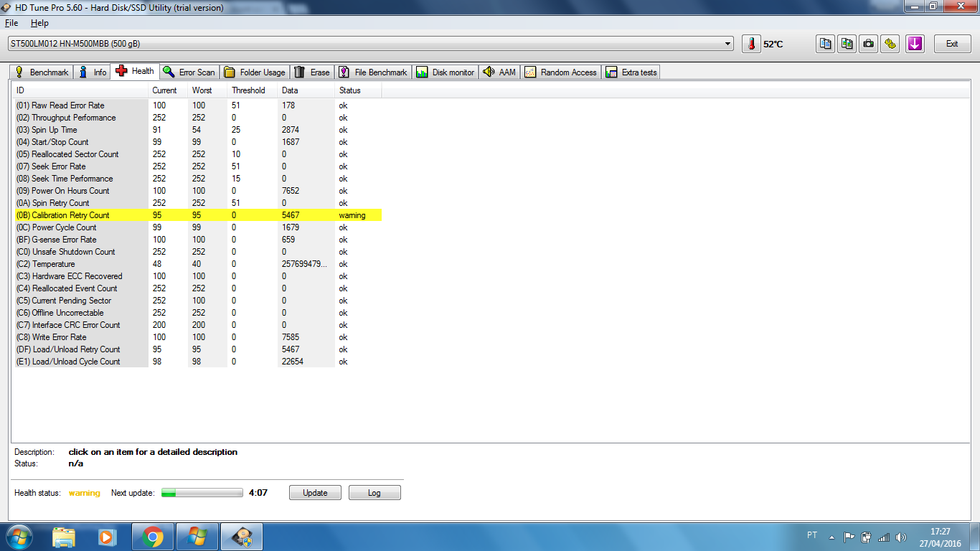Click the 52°C temperature reading

tap(773, 44)
